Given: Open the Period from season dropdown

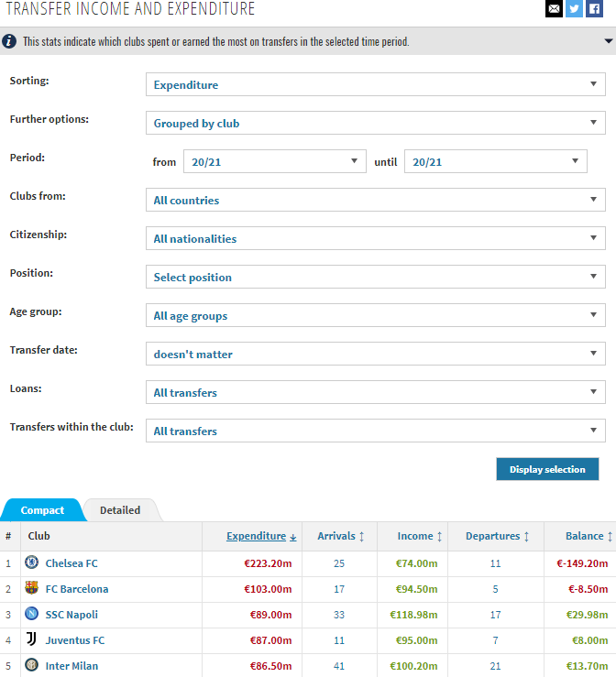Looking at the screenshot, I should tap(275, 161).
